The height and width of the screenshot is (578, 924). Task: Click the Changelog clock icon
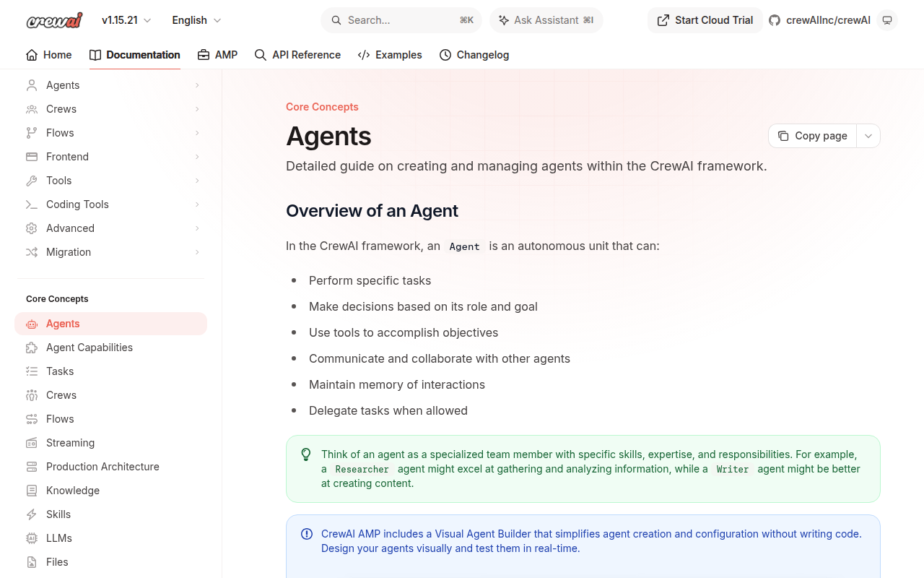point(445,55)
